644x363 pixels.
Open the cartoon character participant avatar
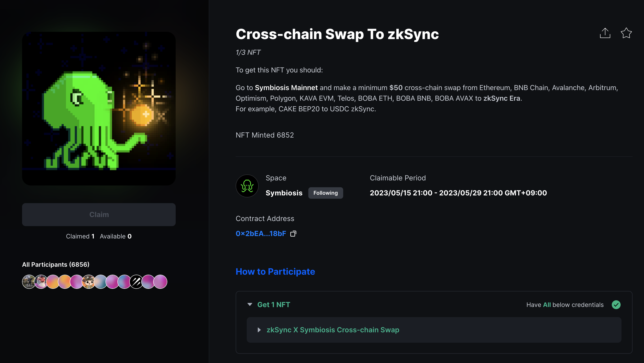click(x=89, y=282)
